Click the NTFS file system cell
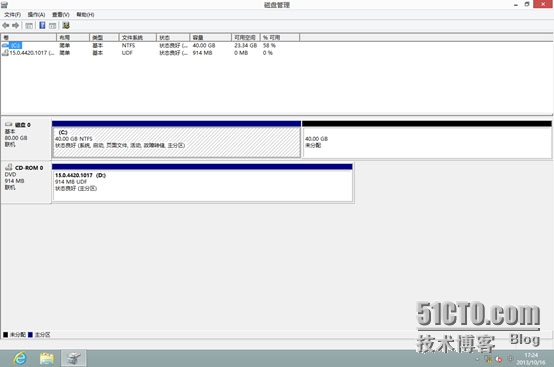Viewport: 554px width, 367px height. click(x=129, y=46)
